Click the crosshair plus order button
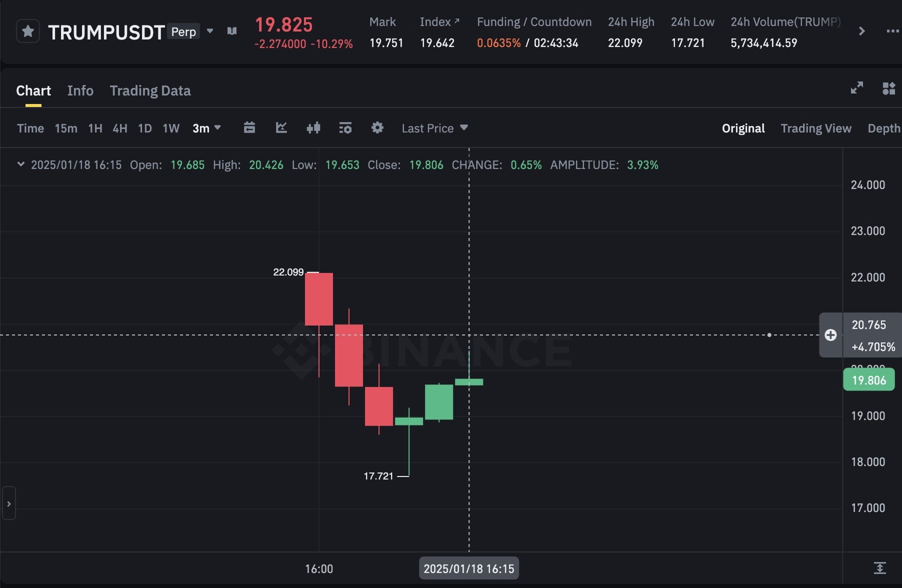This screenshot has height=588, width=902. [x=830, y=335]
